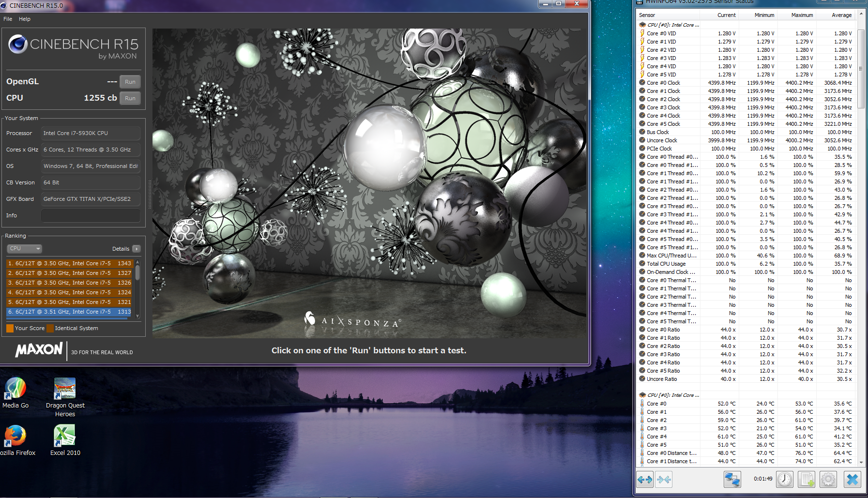Open the CPU ranking type dropdown
Viewport: 868px width, 498px height.
pyautogui.click(x=25, y=248)
